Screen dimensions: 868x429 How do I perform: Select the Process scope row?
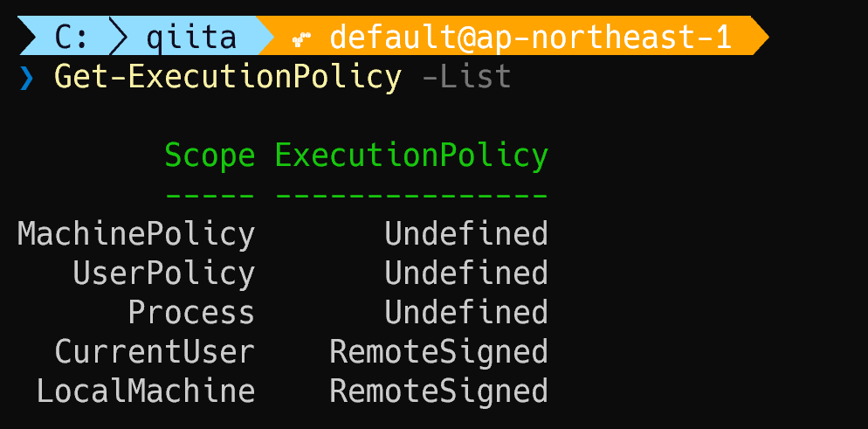(x=191, y=313)
